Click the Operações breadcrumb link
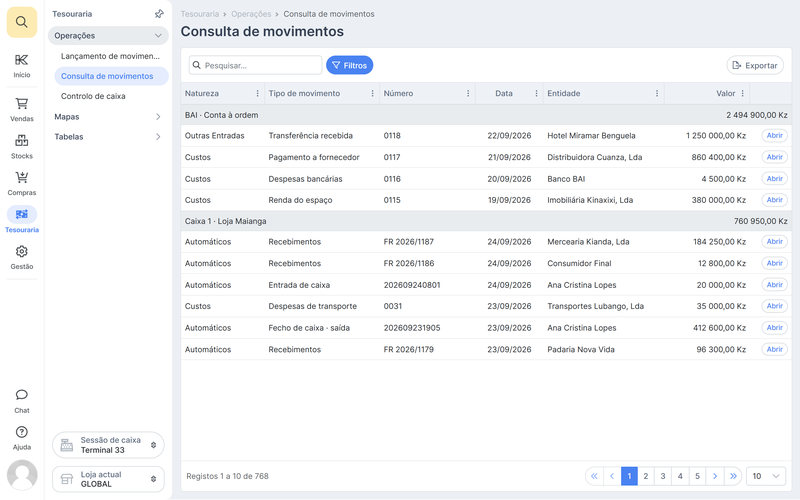800x500 pixels. [x=251, y=14]
